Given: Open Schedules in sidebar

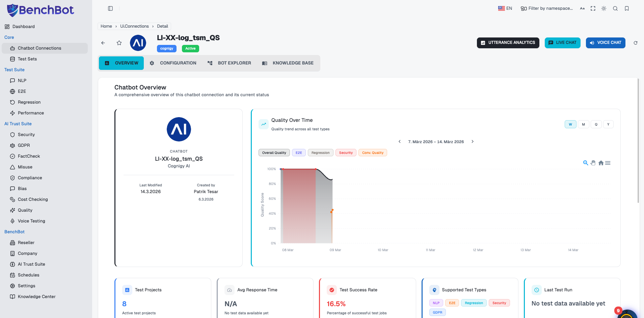Looking at the screenshot, I should pyautogui.click(x=45, y=275).
